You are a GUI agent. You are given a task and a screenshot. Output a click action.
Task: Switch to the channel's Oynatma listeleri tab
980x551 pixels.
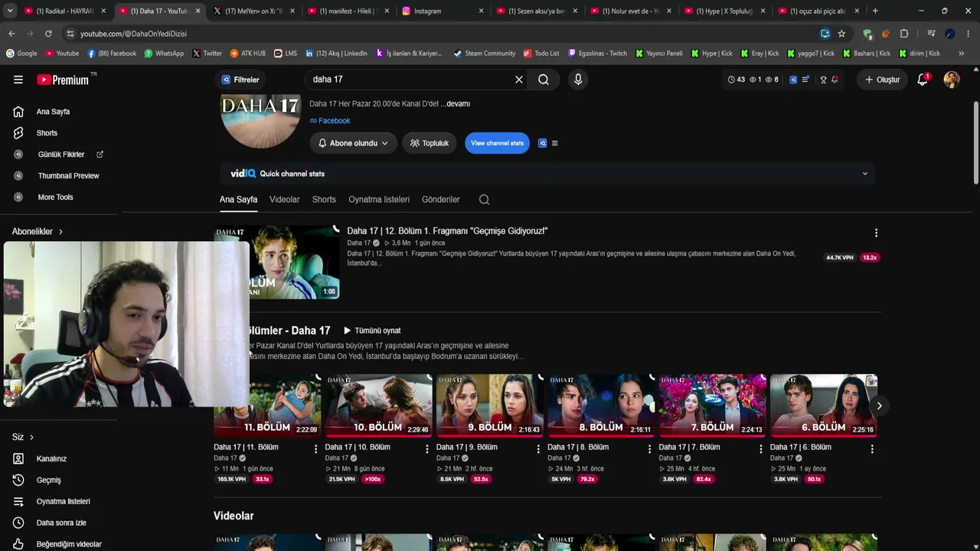click(379, 200)
